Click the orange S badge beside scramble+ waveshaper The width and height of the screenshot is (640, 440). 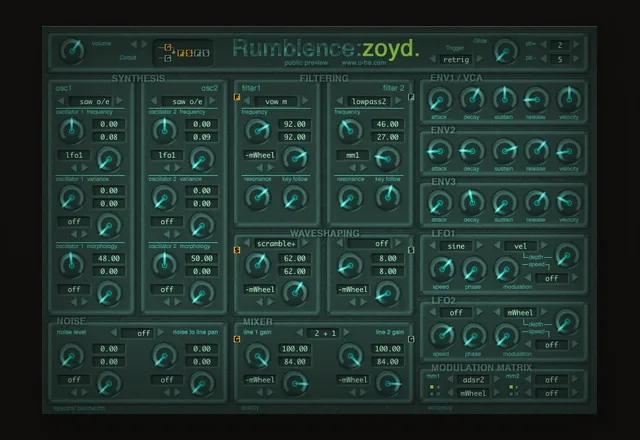(237, 250)
